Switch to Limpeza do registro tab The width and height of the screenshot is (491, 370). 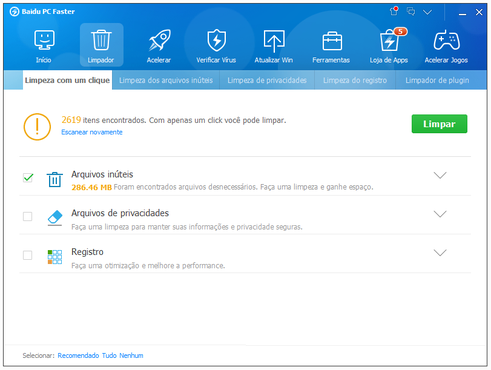[355, 80]
